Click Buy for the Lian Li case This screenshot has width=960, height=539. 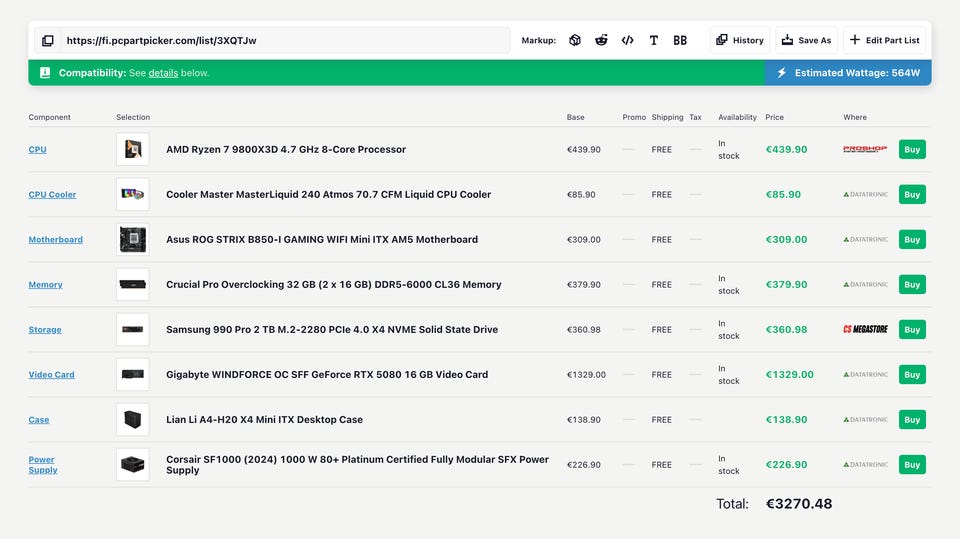(912, 420)
